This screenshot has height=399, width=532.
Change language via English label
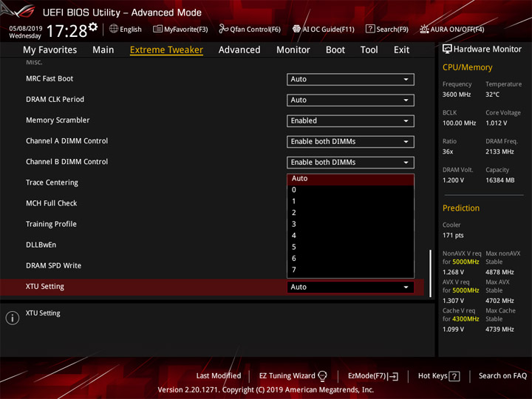point(131,29)
